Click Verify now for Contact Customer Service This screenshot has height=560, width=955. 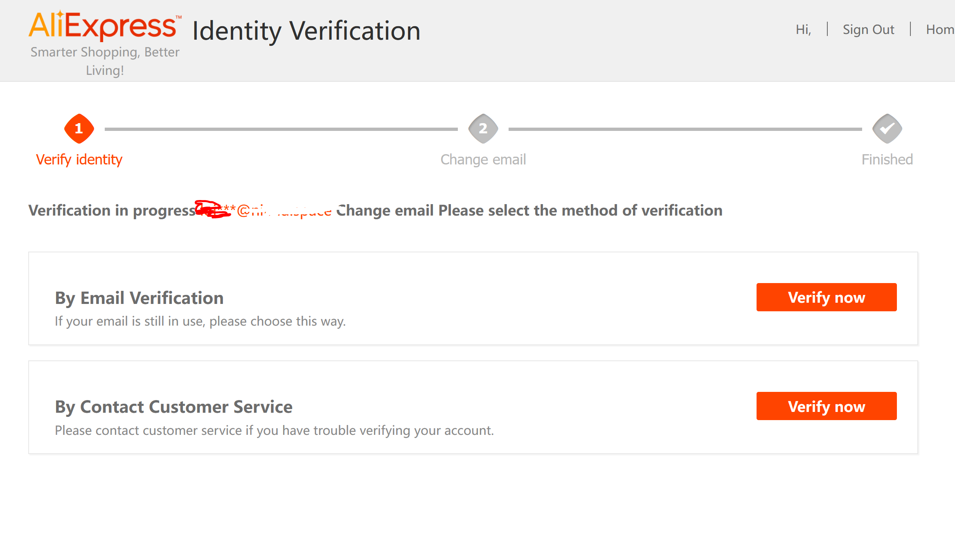pos(827,406)
